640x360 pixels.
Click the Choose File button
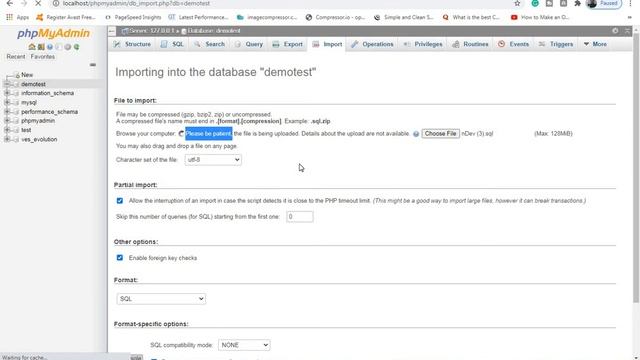click(x=440, y=134)
